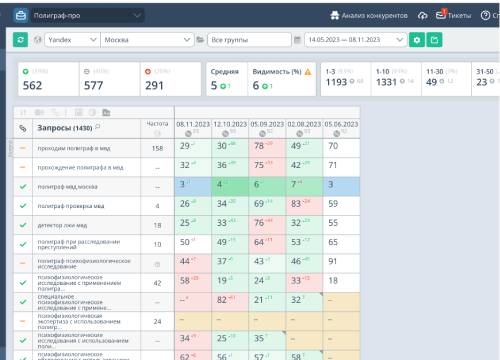
Task: Click the Средняя average position card
Action: point(227,79)
